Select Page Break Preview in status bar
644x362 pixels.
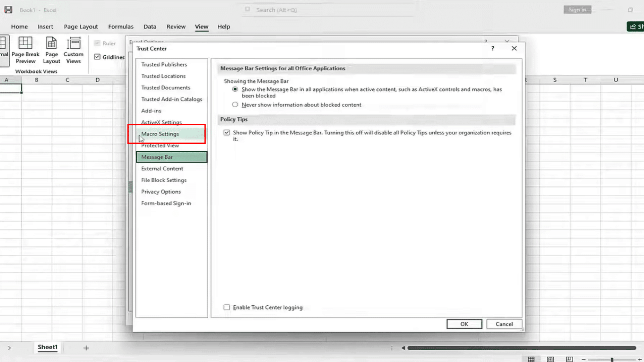569,359
